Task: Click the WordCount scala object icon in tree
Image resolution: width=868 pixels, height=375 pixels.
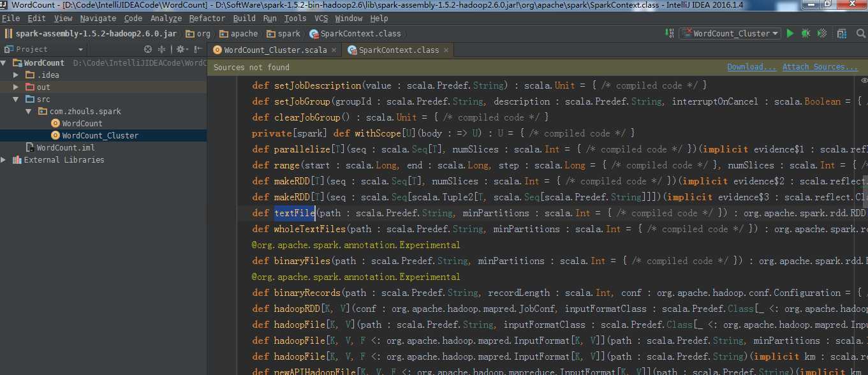Action: click(x=55, y=123)
